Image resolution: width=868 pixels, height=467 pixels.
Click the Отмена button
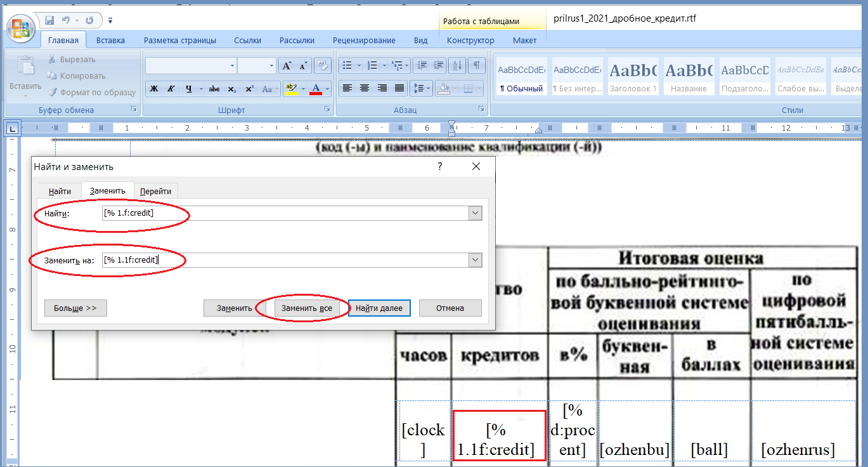450,308
